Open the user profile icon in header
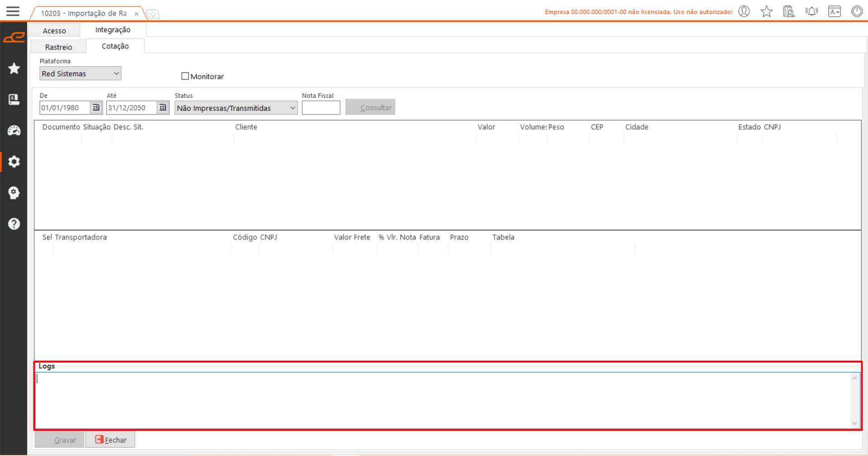 tap(744, 12)
